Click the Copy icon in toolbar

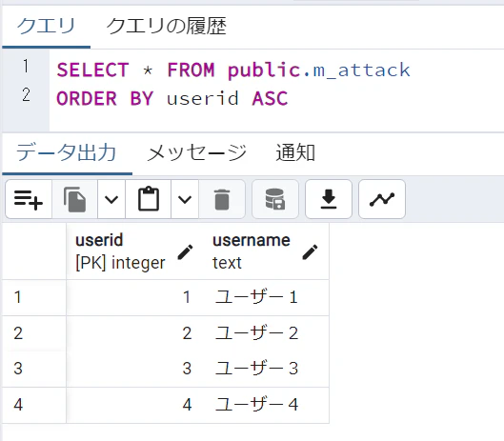click(74, 199)
